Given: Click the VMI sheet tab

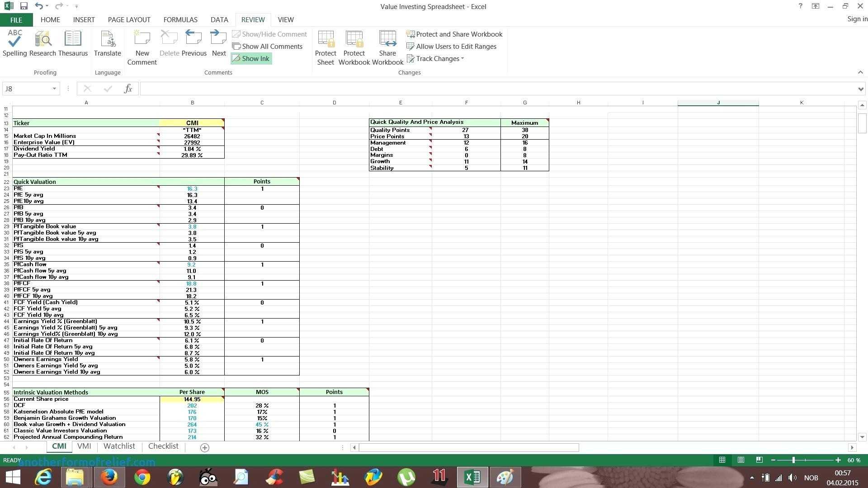Looking at the screenshot, I should click(x=85, y=446).
